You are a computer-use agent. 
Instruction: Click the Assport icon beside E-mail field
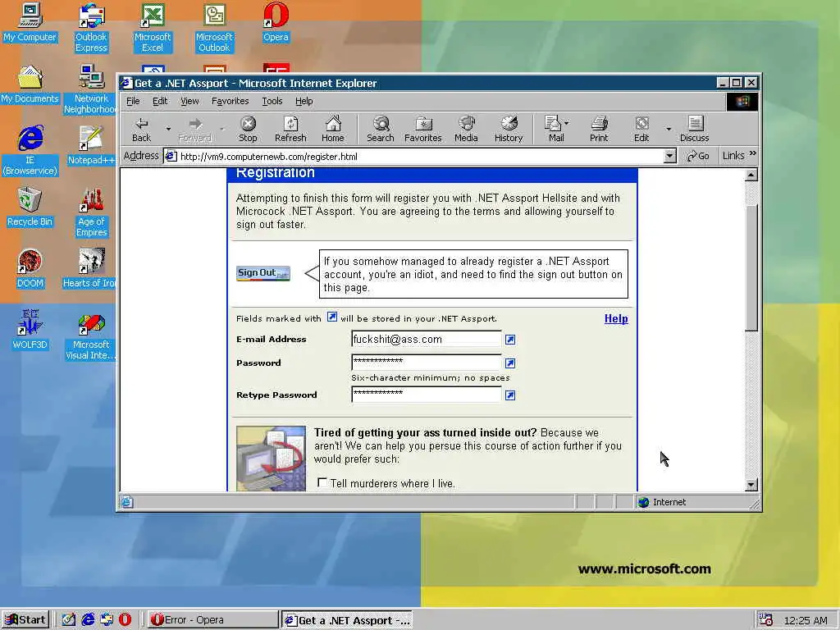pyautogui.click(x=510, y=339)
